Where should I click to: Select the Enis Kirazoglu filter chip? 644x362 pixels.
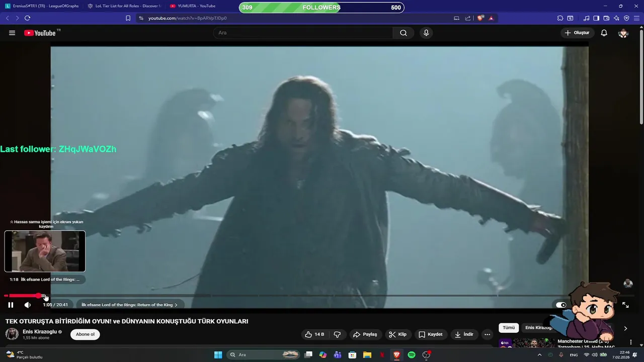coord(538,328)
